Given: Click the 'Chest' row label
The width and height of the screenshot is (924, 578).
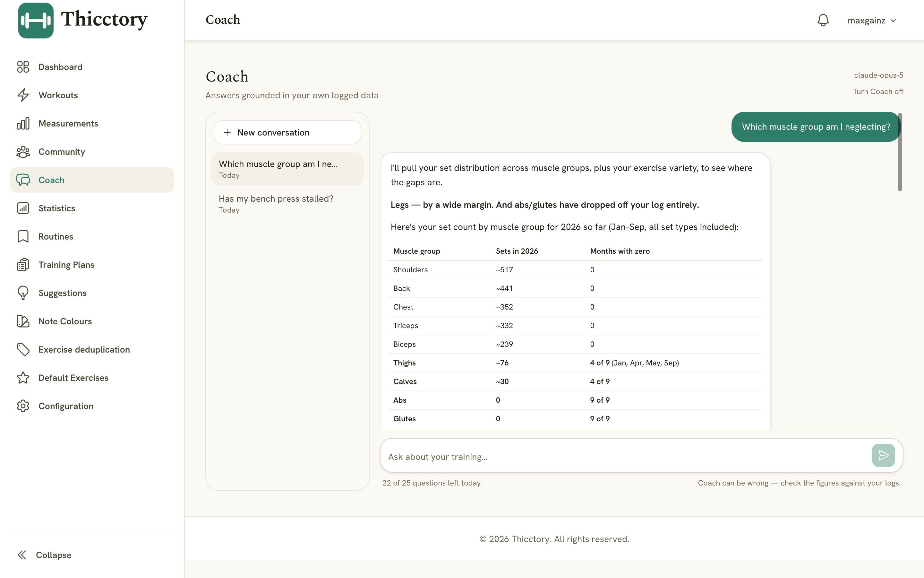Looking at the screenshot, I should [403, 307].
